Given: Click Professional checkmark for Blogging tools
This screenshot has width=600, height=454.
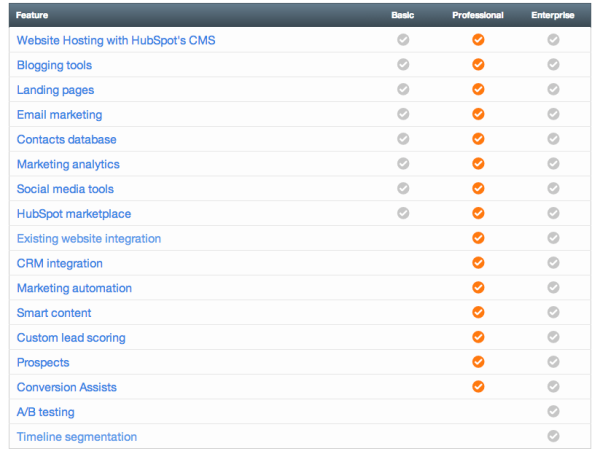Looking at the screenshot, I should (478, 64).
